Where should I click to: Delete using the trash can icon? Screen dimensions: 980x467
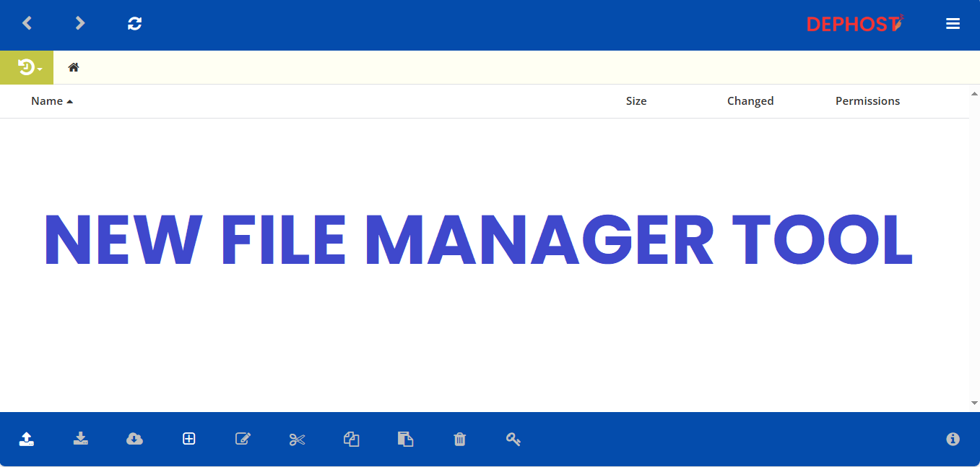coord(459,439)
